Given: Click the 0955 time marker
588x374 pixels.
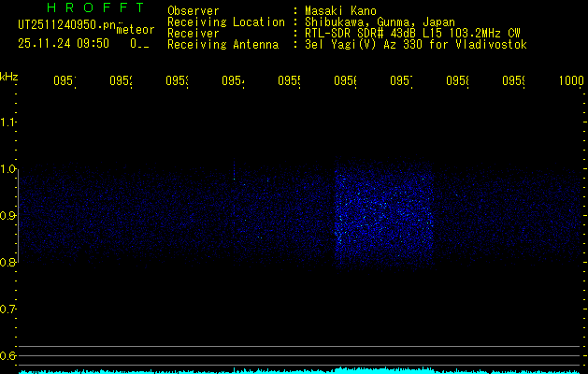Looking at the screenshot, I should (289, 80).
